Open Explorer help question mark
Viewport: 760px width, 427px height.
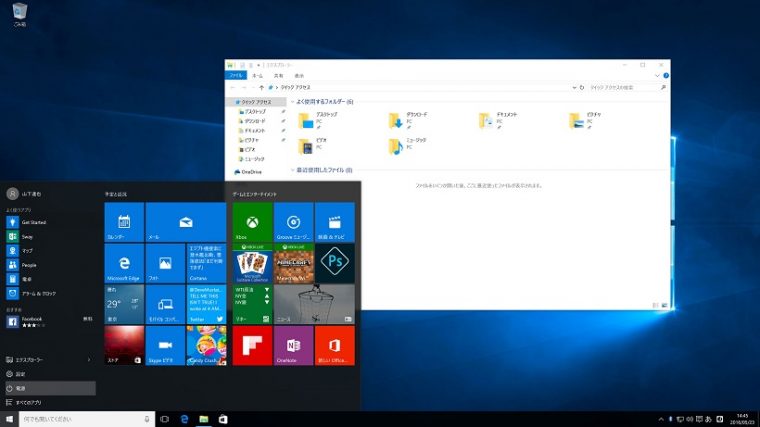tap(666, 76)
